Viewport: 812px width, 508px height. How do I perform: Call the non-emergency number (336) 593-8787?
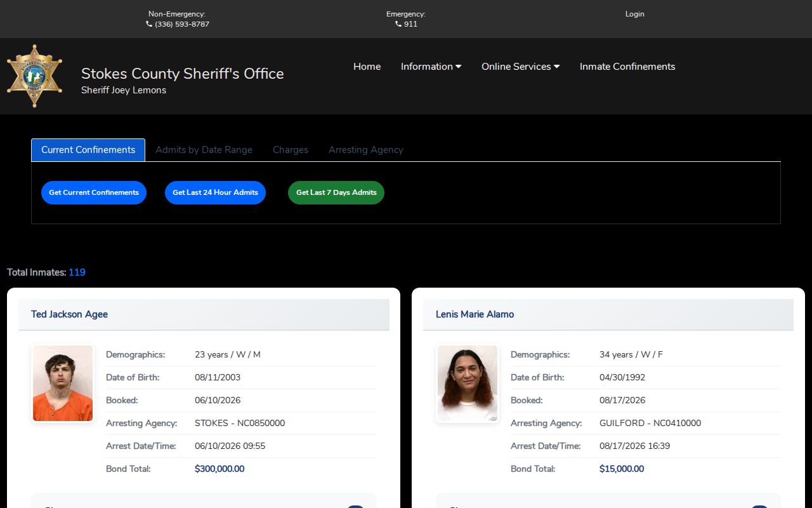(182, 24)
